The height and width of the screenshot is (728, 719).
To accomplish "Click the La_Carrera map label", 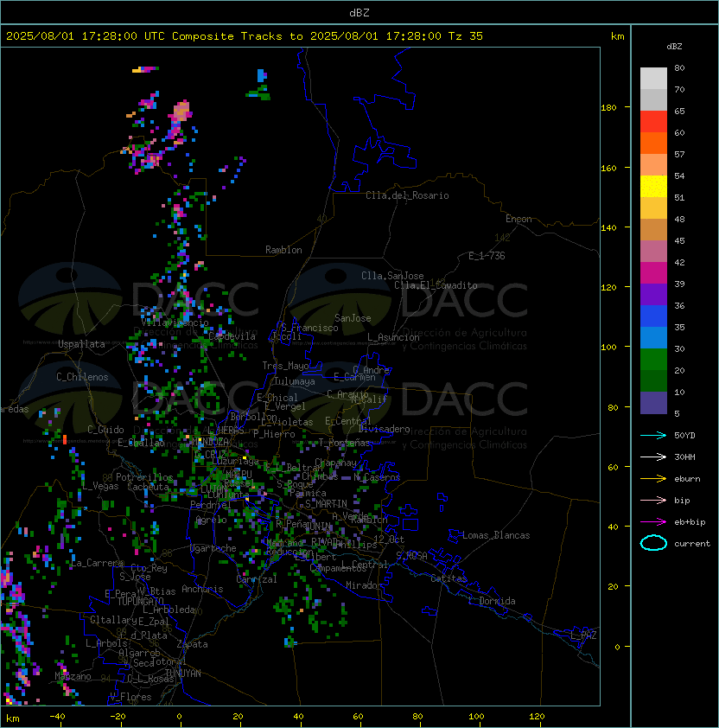I will click(98, 563).
